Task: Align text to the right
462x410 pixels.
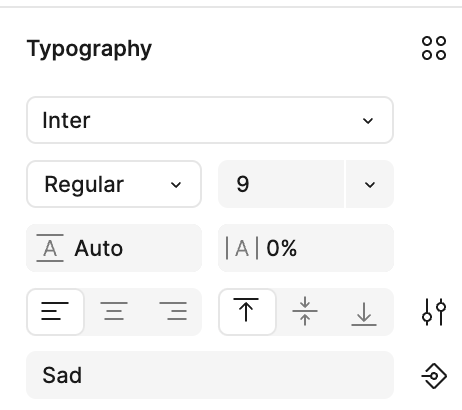Action: tap(173, 312)
